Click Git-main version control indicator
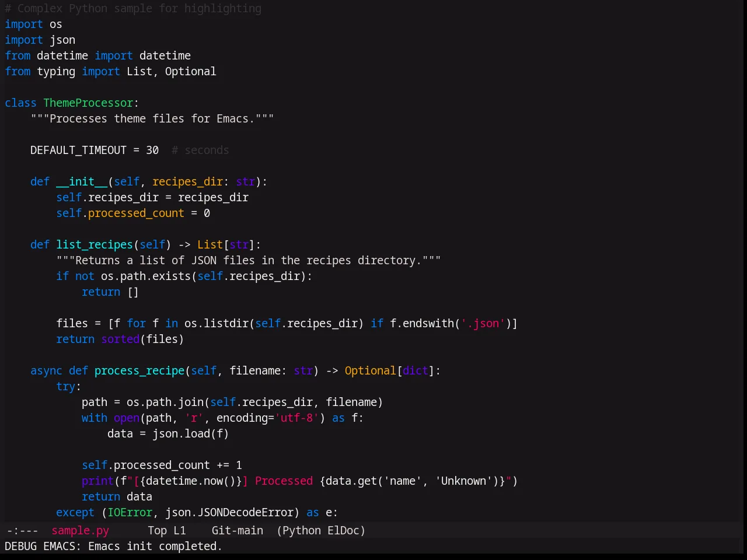 (x=237, y=530)
